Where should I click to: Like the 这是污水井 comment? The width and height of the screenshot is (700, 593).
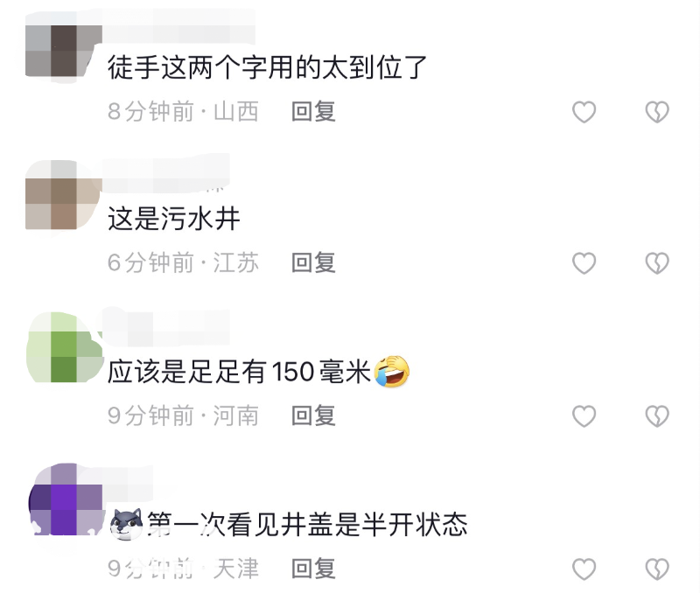point(584,262)
